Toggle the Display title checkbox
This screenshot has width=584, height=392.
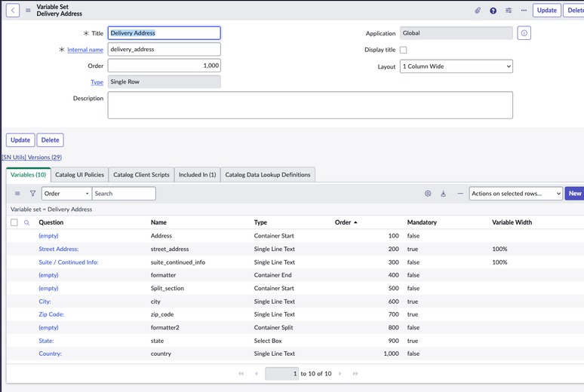tap(403, 50)
